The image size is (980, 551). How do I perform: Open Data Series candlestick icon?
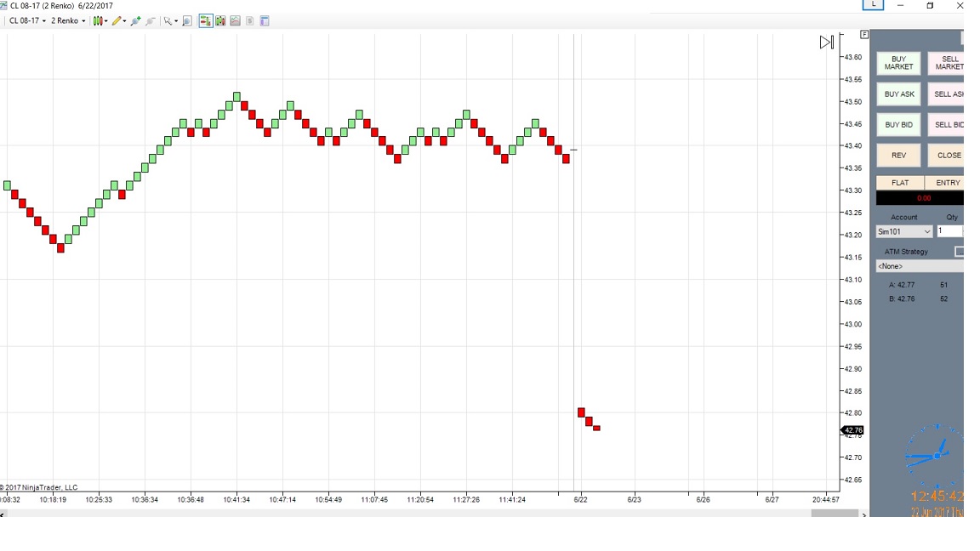220,20
